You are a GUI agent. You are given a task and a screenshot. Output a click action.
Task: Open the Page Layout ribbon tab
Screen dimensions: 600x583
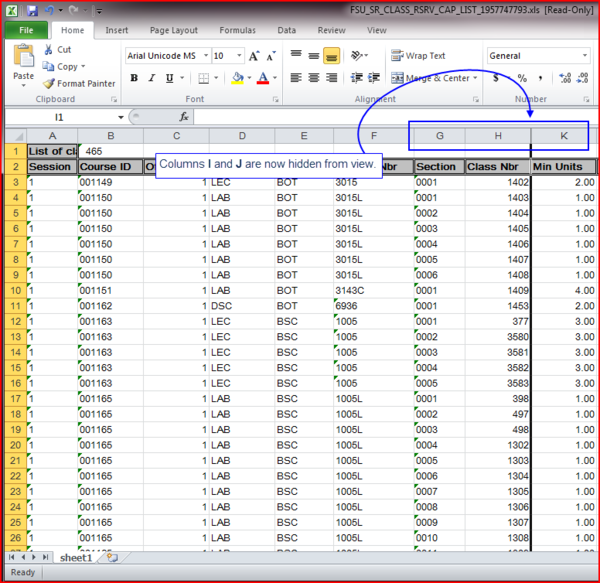tap(173, 30)
